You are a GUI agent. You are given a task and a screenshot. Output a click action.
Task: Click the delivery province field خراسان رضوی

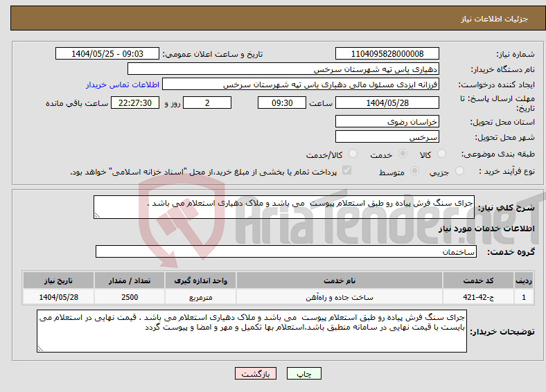tap(387, 121)
